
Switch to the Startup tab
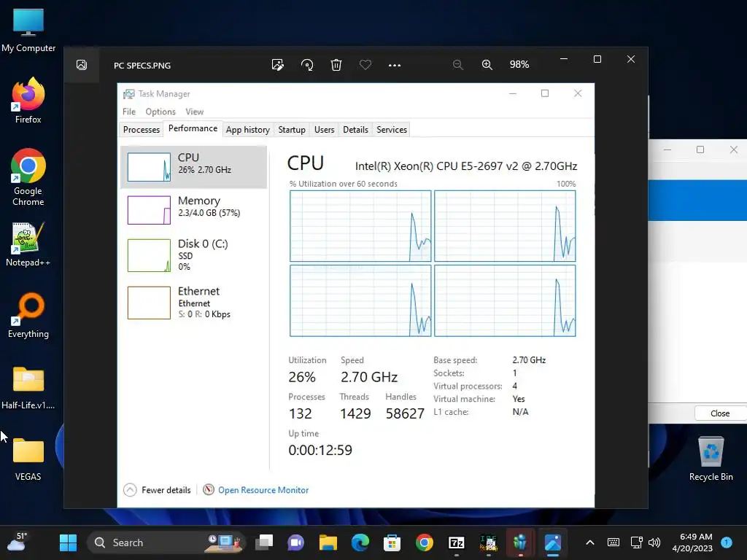click(292, 130)
